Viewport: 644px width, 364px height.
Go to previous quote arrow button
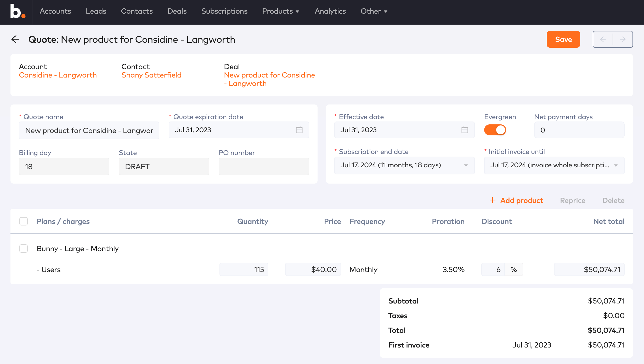pyautogui.click(x=603, y=39)
